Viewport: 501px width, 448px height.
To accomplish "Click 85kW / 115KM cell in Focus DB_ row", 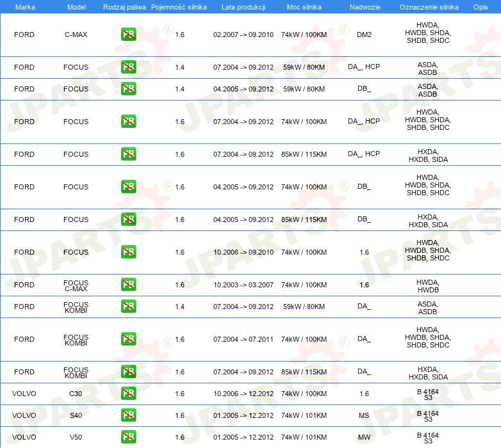I will click(304, 220).
